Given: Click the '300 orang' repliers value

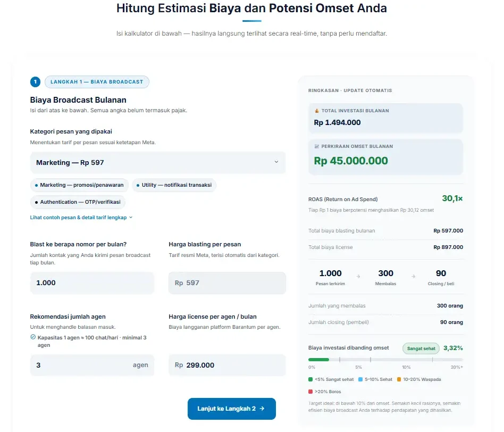Looking at the screenshot, I should (x=450, y=305).
